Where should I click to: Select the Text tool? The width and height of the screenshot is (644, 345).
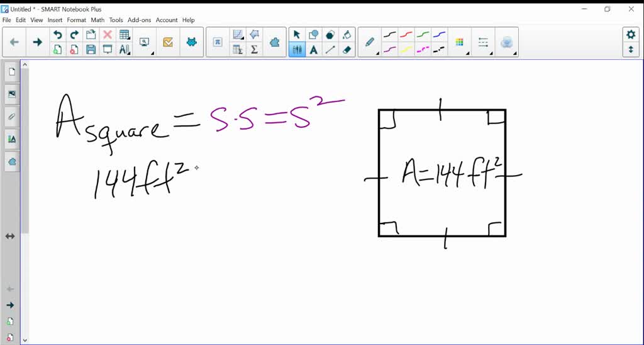(x=313, y=50)
